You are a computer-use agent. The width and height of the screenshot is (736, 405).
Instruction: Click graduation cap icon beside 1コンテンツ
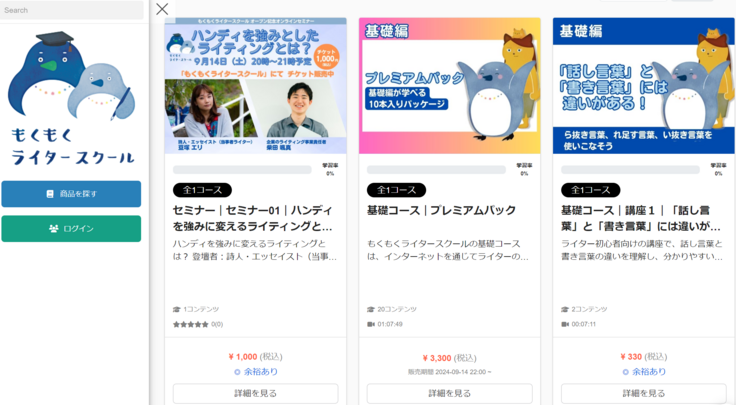tap(176, 309)
